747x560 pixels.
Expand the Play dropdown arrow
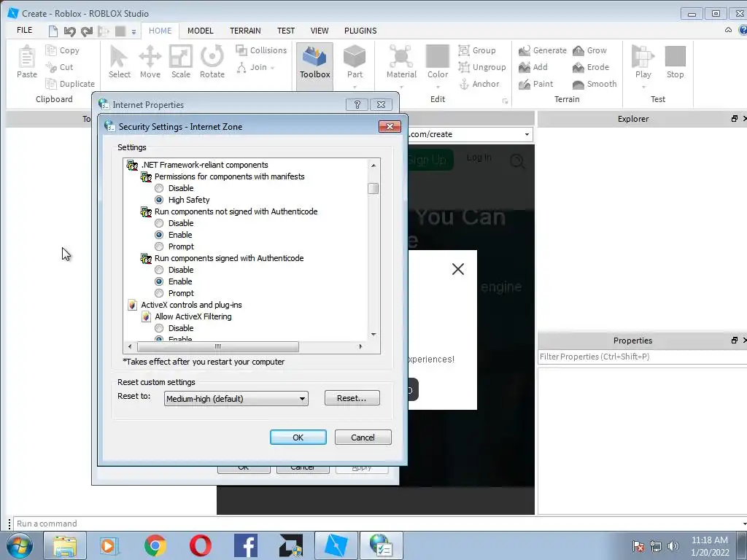coord(643,86)
